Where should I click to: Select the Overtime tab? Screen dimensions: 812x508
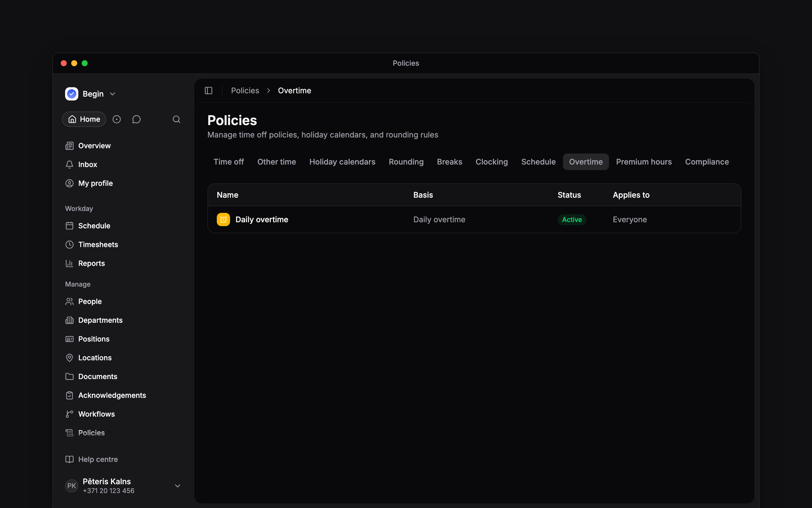(586, 162)
